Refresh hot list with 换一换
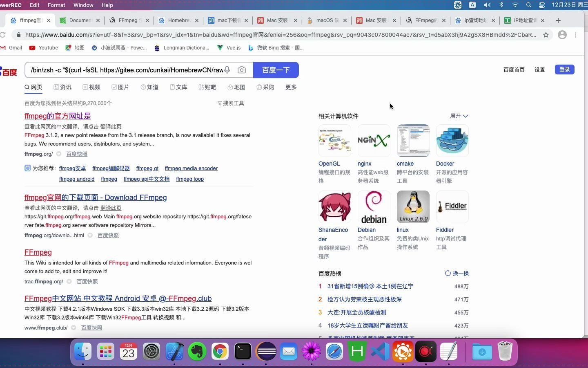Screen dimensions: 588x368 pyautogui.click(x=457, y=273)
